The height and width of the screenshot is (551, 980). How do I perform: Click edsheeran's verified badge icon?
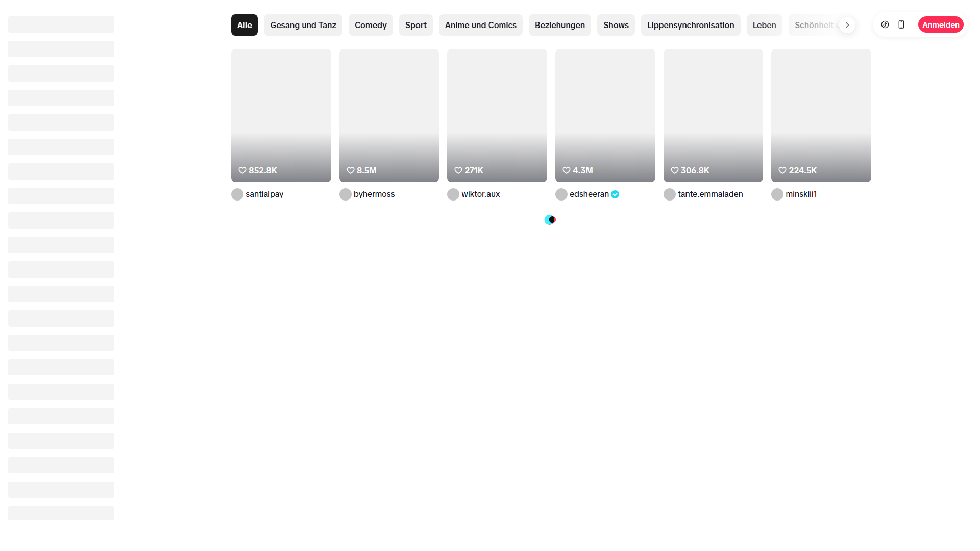tap(615, 194)
